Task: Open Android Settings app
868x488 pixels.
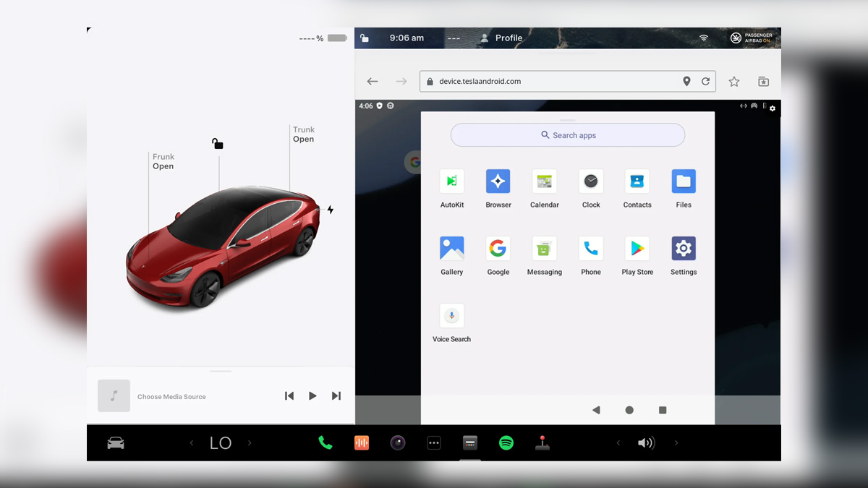Action: [684, 249]
